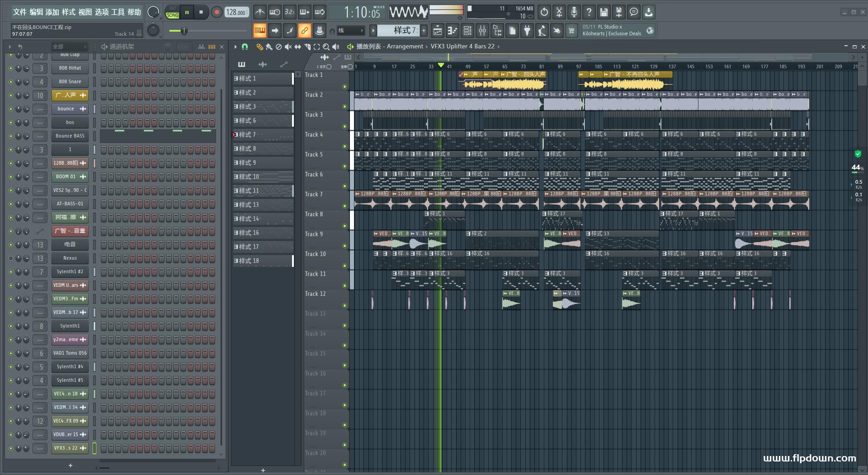Open pattern options arrow beside 样式 7
Image resolution: width=868 pixels, height=475 pixels.
(373, 31)
